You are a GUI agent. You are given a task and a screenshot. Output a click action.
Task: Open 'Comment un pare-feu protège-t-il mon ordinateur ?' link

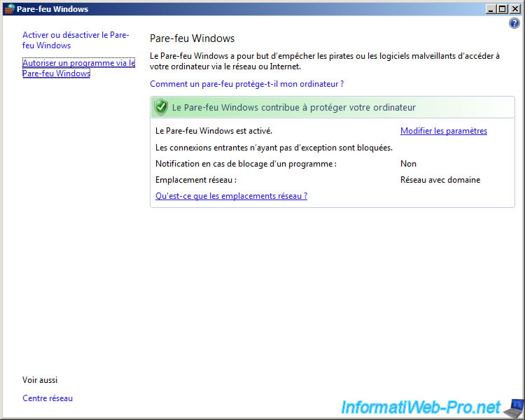(x=247, y=84)
